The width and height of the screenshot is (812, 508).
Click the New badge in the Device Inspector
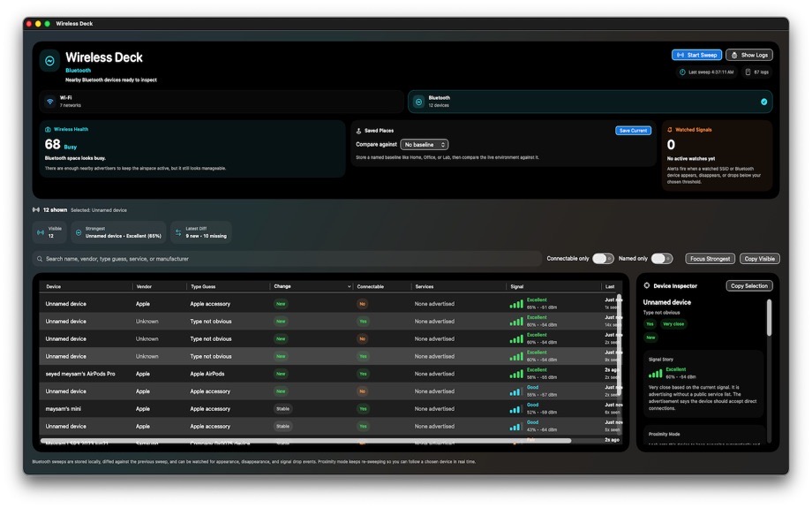point(650,337)
